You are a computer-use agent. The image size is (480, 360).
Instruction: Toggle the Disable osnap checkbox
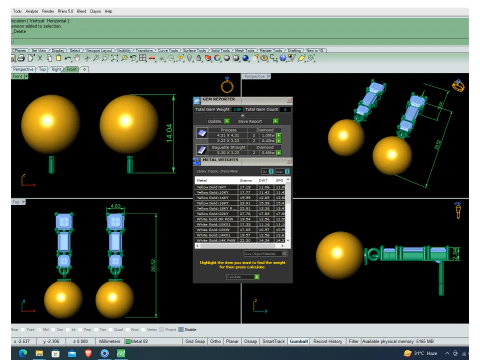181,330
